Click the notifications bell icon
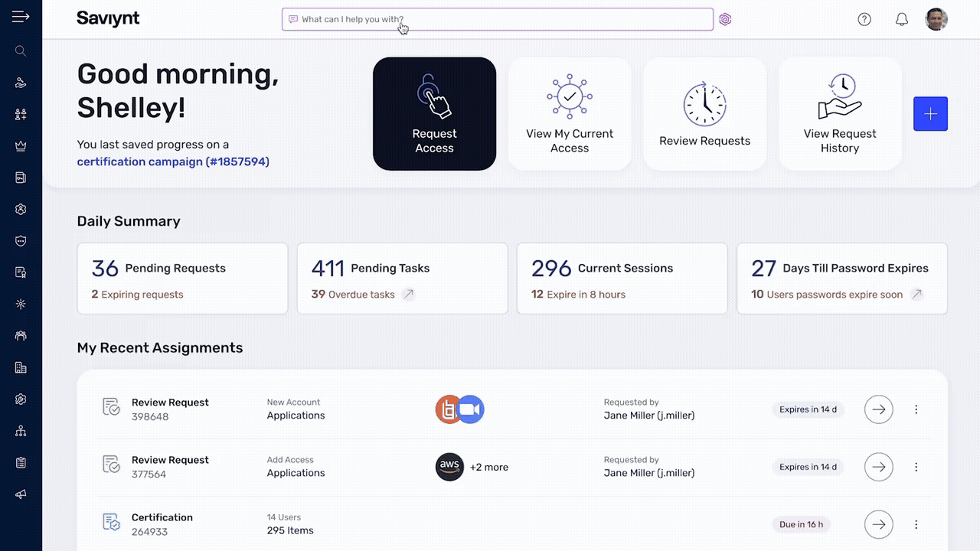Viewport: 980px width, 551px height. tap(901, 19)
